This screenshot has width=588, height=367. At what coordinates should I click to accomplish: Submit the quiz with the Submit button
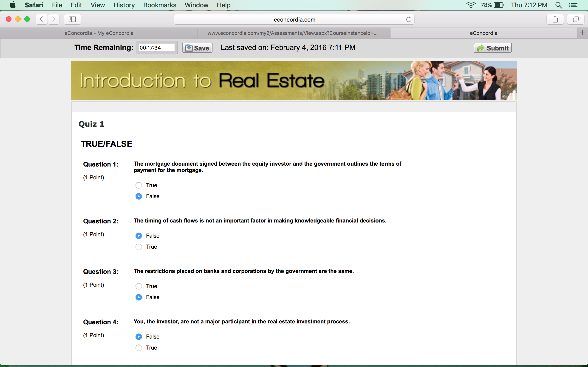point(492,48)
